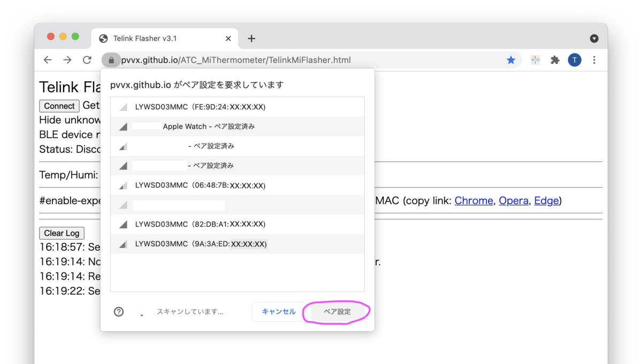This screenshot has width=642, height=364.
Task: Select the Telink Flasher v3.1 tab
Action: (166, 38)
